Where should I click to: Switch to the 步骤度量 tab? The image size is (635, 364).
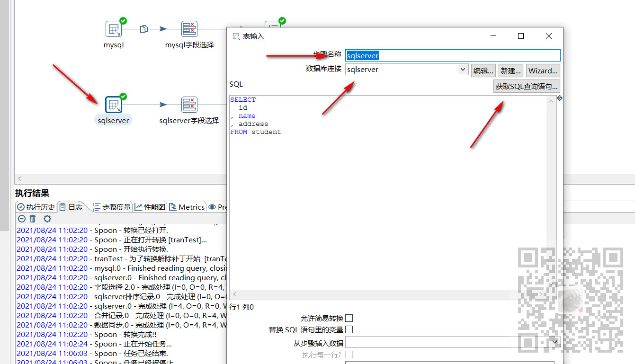(x=112, y=207)
